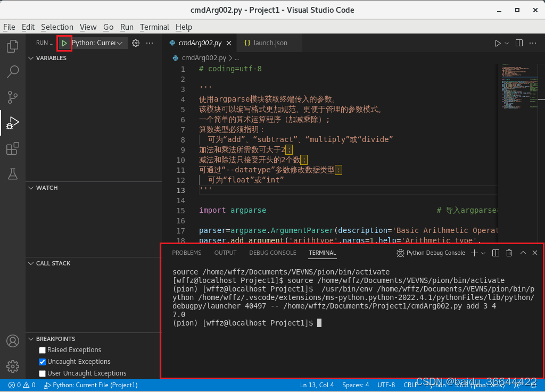
Task: Open the new terminal profile dropdown arrow
Action: [483, 254]
